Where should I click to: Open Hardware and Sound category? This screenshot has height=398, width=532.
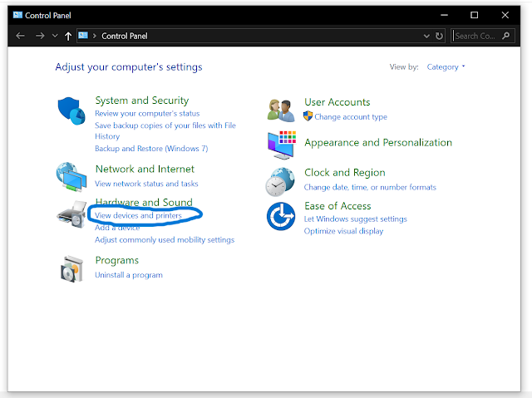[144, 202]
